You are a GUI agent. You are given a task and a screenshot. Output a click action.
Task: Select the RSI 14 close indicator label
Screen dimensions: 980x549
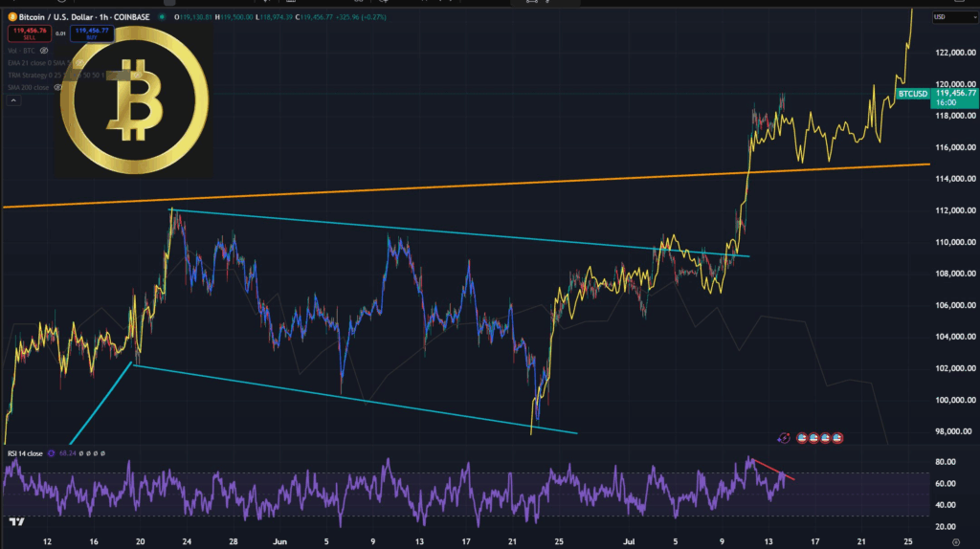25,453
